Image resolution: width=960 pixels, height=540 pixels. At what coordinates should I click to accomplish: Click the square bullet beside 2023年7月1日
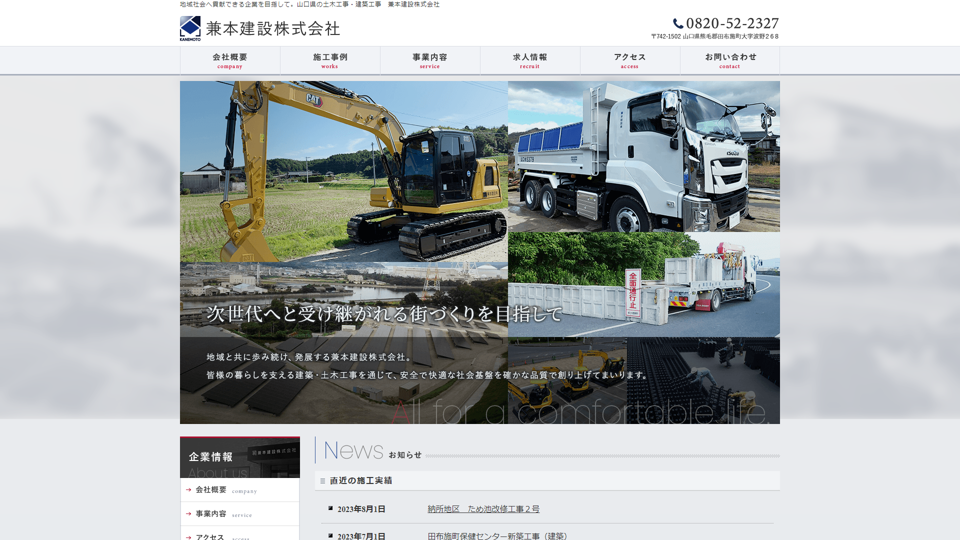coord(330,536)
